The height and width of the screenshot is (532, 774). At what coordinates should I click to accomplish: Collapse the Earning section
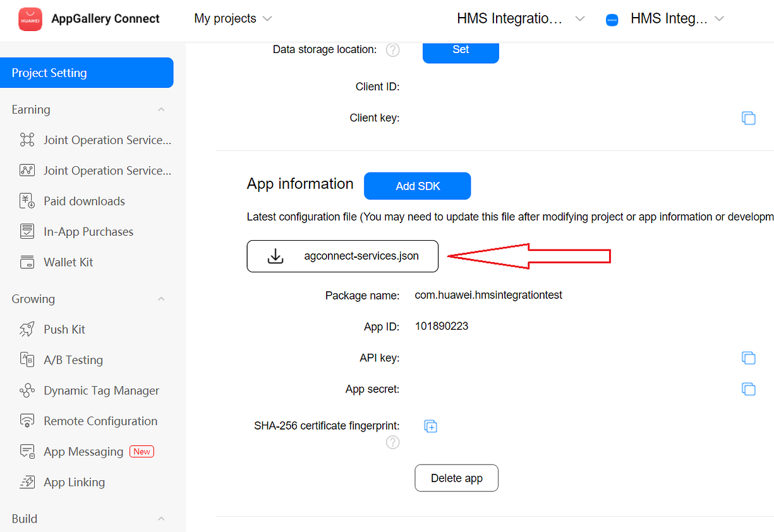(161, 109)
